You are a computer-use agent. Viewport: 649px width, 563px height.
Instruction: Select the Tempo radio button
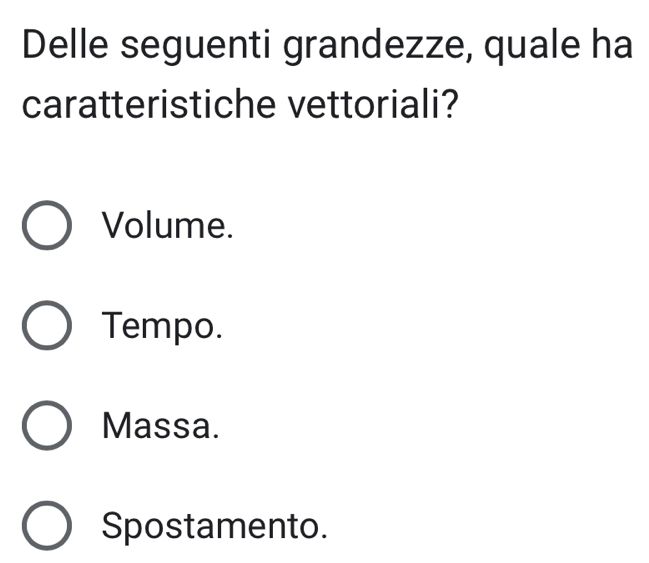46,327
